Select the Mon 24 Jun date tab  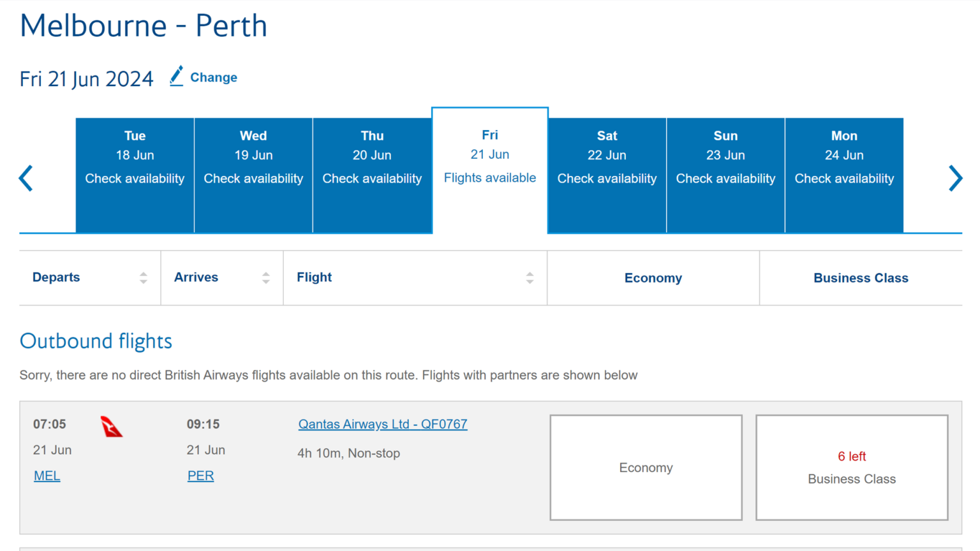pos(844,156)
